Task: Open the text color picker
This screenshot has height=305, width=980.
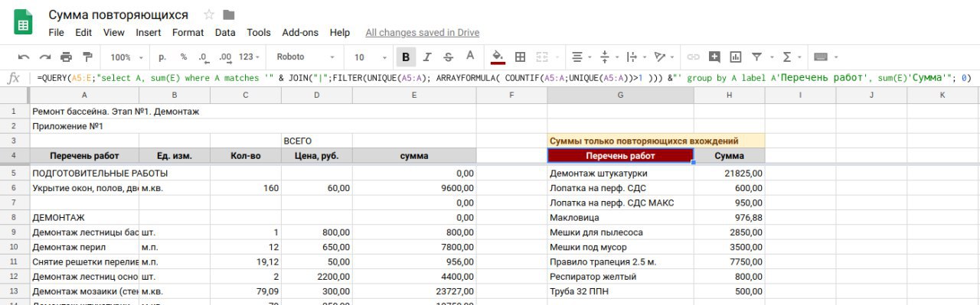Action: pos(470,57)
